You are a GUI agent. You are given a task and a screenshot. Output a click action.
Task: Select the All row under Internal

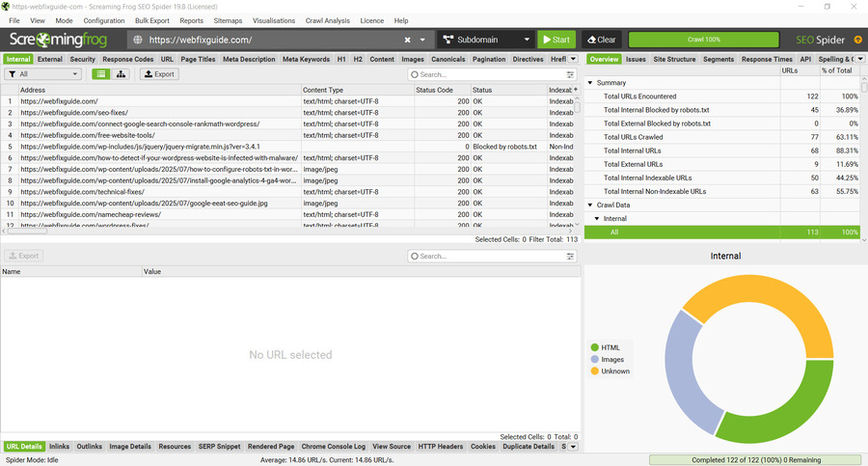(x=722, y=233)
